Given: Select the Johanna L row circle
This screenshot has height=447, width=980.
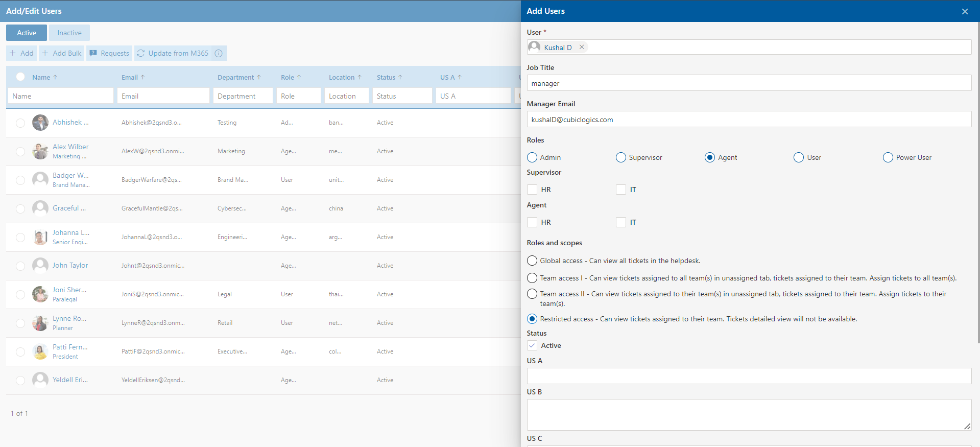Looking at the screenshot, I should [20, 238].
